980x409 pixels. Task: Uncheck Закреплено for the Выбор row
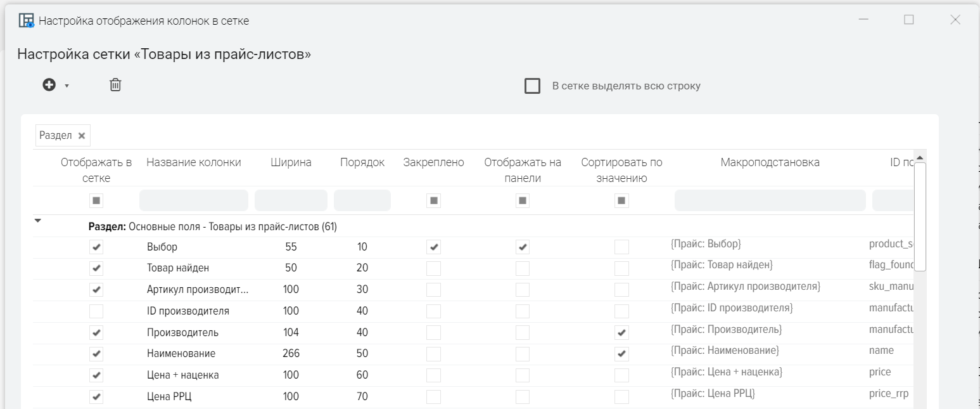(433, 247)
